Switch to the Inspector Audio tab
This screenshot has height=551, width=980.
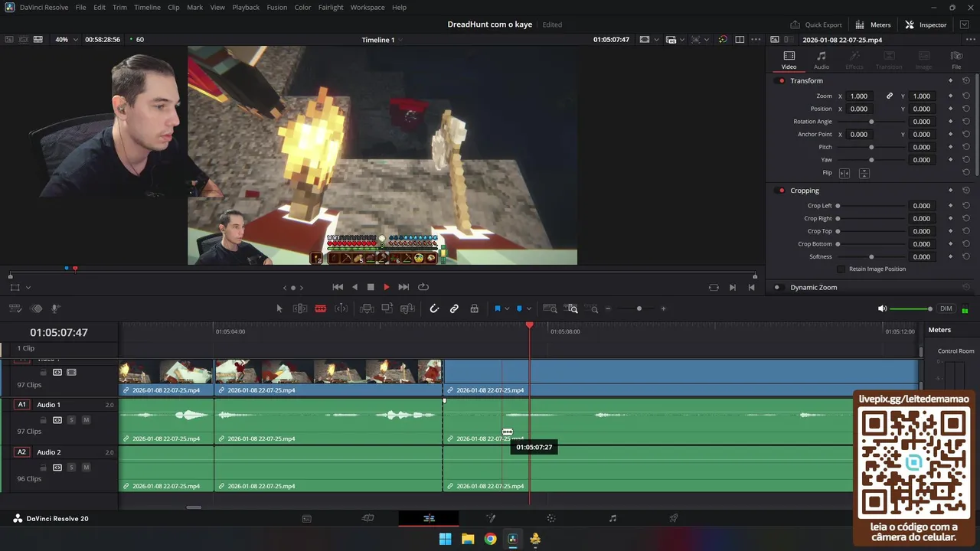click(822, 60)
